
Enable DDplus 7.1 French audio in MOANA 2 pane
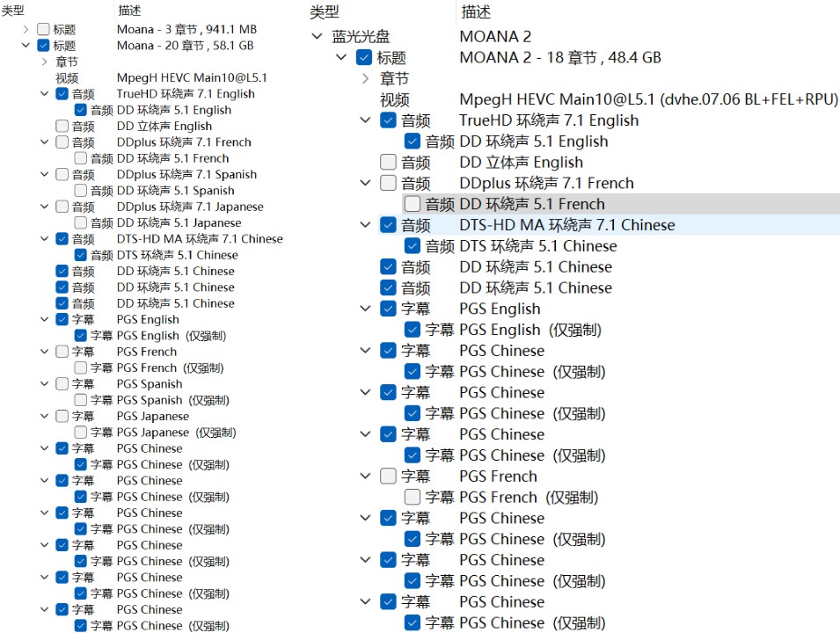coord(388,183)
